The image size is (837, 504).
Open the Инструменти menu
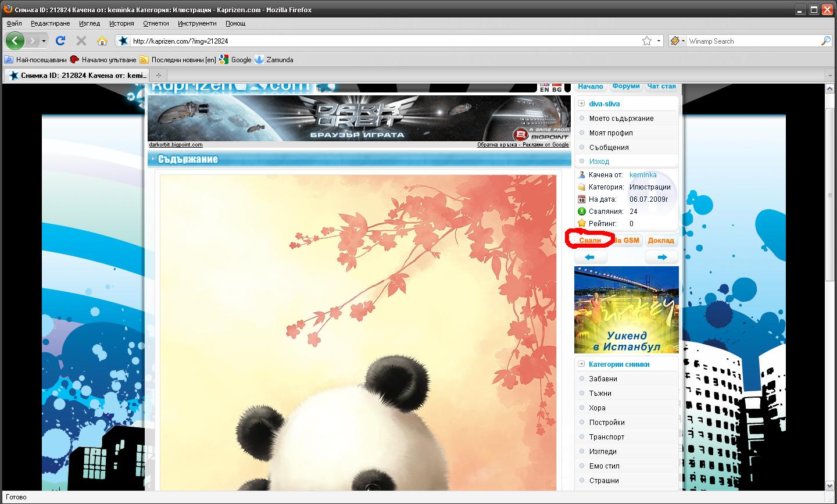(x=197, y=23)
